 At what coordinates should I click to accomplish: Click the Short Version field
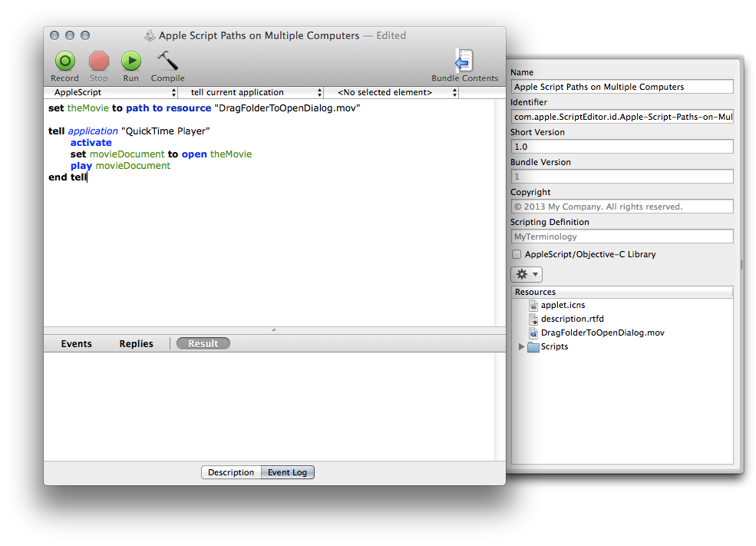[x=622, y=147]
